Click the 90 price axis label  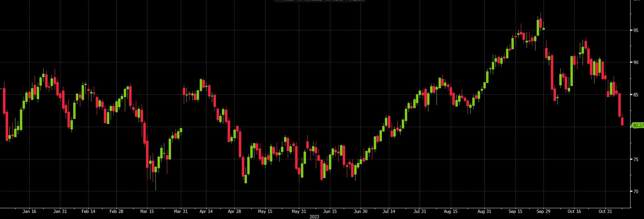pos(636,62)
